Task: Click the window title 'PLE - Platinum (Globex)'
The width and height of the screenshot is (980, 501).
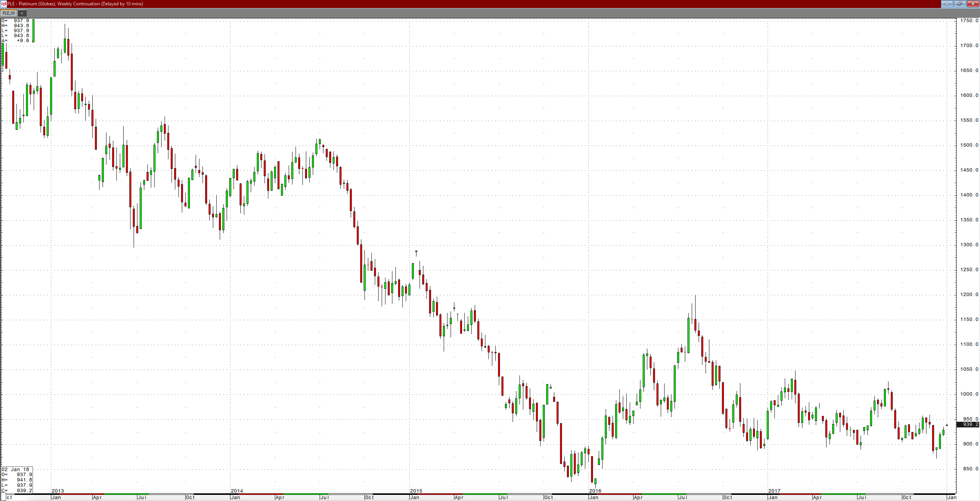Action: point(32,4)
